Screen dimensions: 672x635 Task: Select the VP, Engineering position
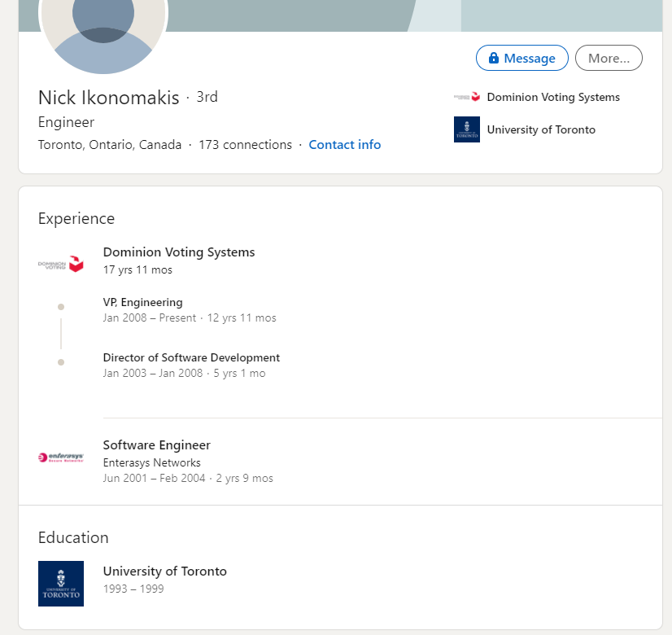tap(142, 302)
